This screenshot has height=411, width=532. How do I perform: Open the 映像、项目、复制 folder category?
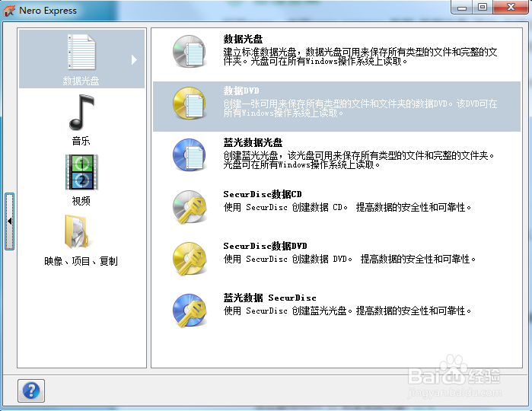pyautogui.click(x=77, y=232)
